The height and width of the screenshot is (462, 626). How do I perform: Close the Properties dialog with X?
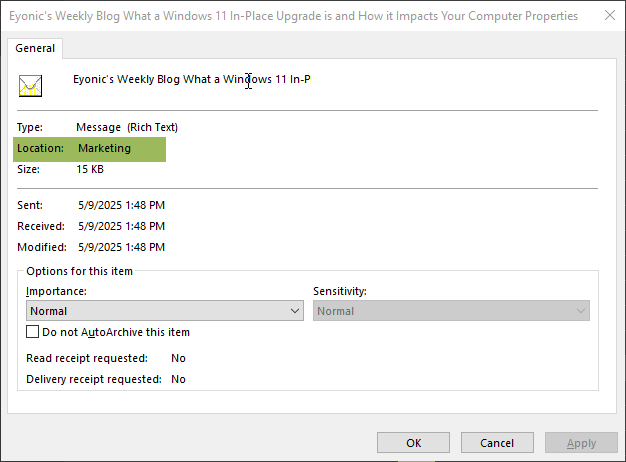pos(610,16)
